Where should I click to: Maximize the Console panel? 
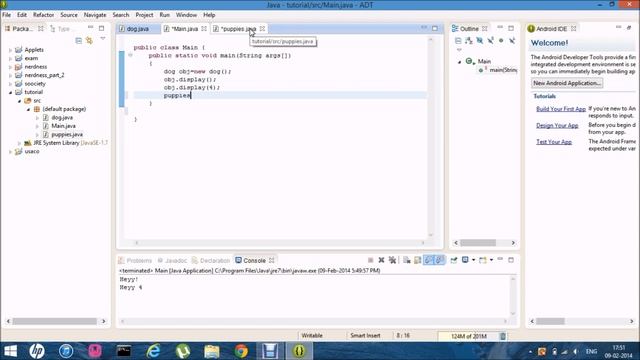point(511,260)
